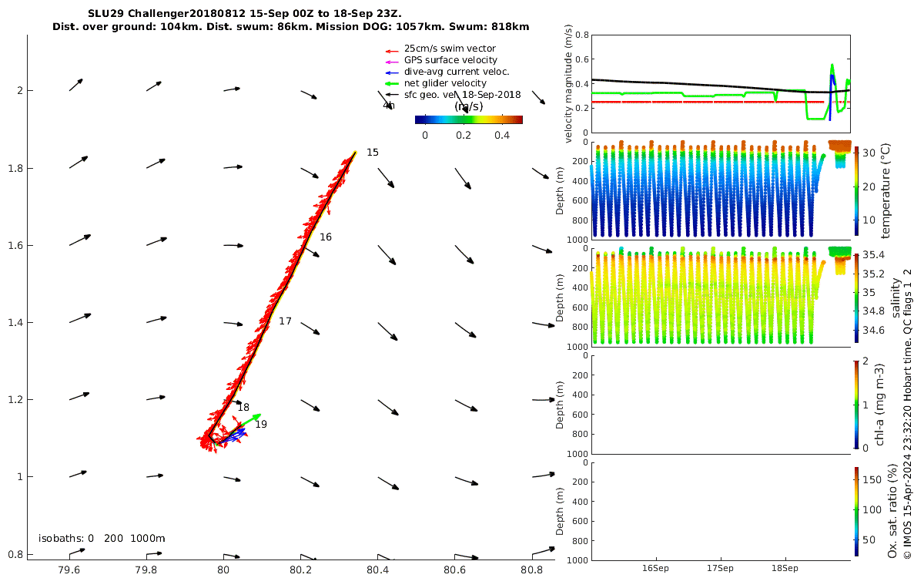Image resolution: width=924 pixels, height=578 pixels.
Task: Click the 'velocity magnitude (m/s)' axis label
Action: [569, 84]
